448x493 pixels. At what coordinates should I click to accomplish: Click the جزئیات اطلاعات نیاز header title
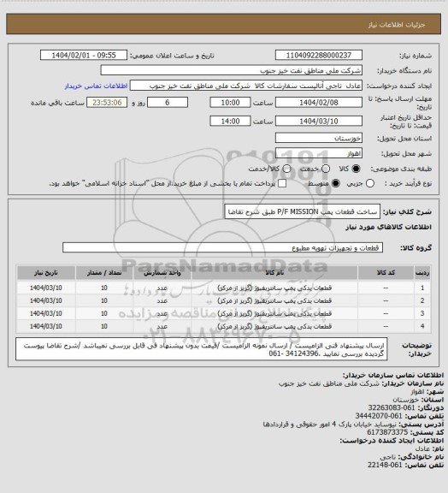397,25
